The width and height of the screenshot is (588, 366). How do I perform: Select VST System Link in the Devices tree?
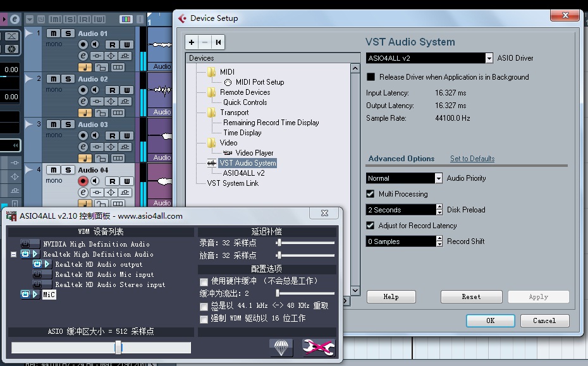click(x=233, y=183)
